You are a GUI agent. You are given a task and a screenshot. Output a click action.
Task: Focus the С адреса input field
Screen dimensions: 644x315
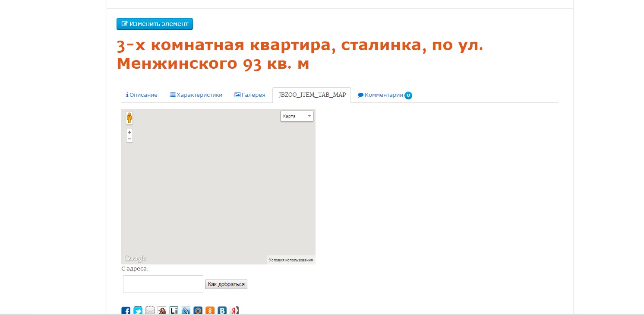[163, 284]
